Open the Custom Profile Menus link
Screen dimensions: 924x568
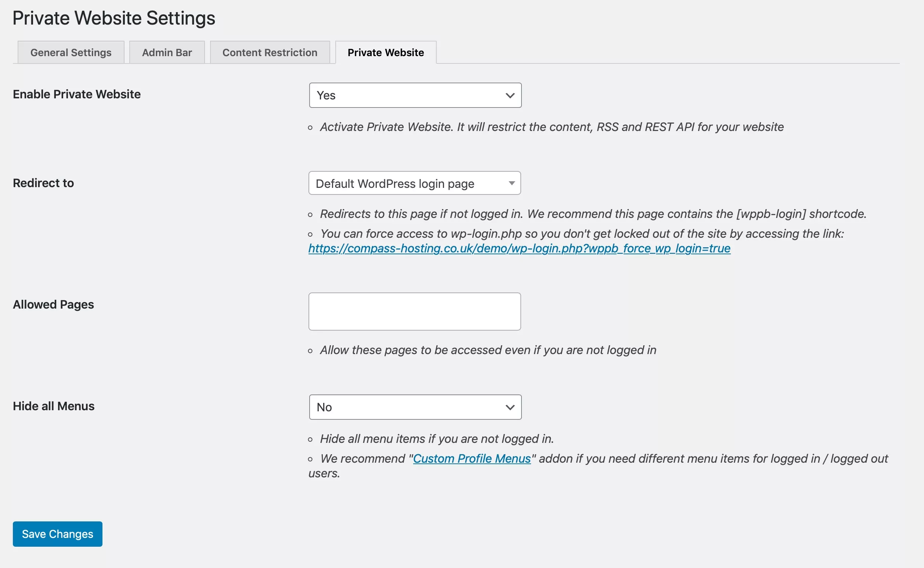tap(471, 458)
